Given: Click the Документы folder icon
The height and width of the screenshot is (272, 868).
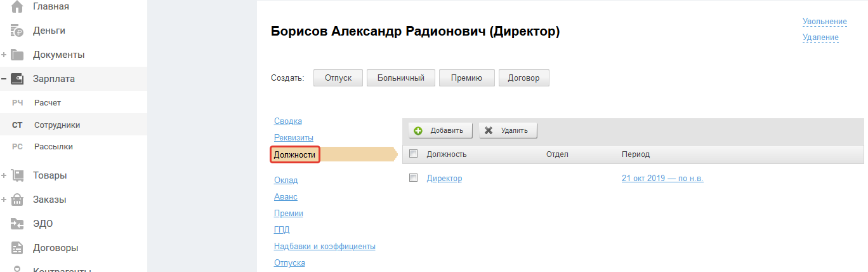Looking at the screenshot, I should coord(17,55).
